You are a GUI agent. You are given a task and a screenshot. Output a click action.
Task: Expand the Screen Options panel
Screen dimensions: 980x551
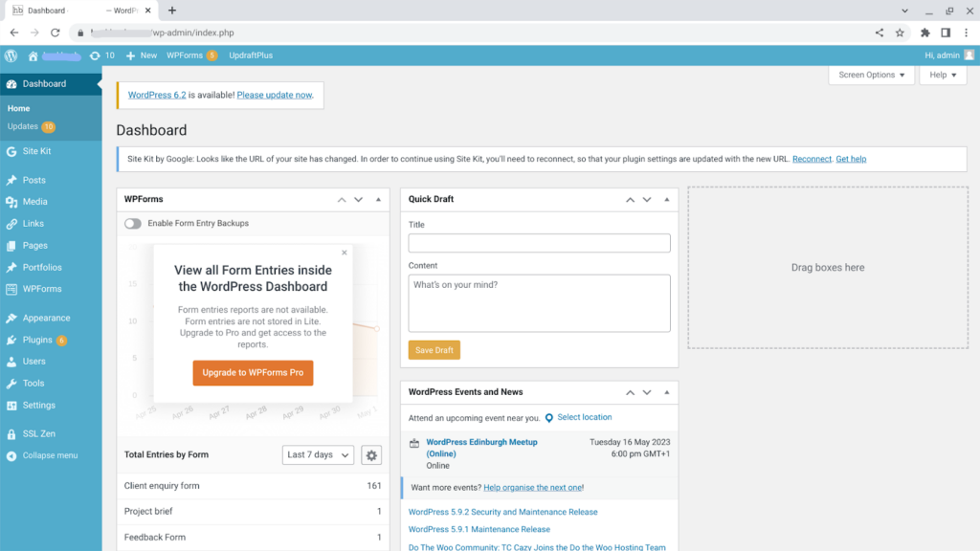(871, 75)
